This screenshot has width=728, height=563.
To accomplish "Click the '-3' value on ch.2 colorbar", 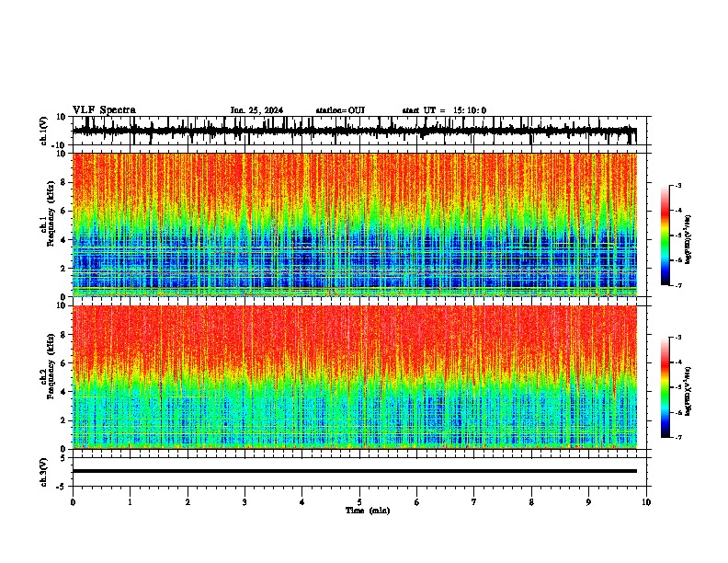I will click(x=677, y=338).
